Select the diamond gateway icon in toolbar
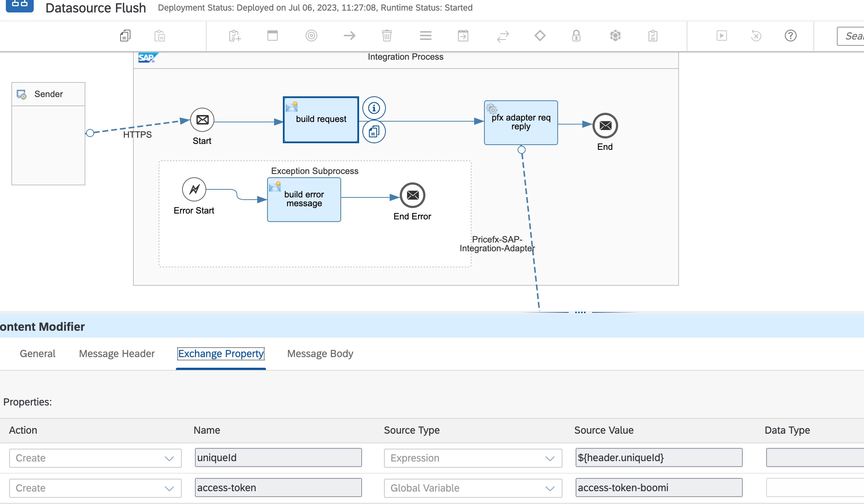Viewport: 864px width, 504px height. (x=540, y=36)
